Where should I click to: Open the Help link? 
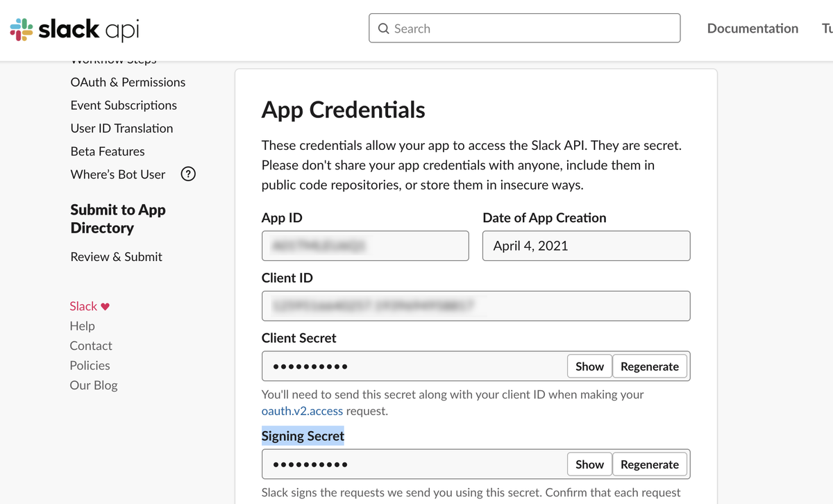coord(82,326)
